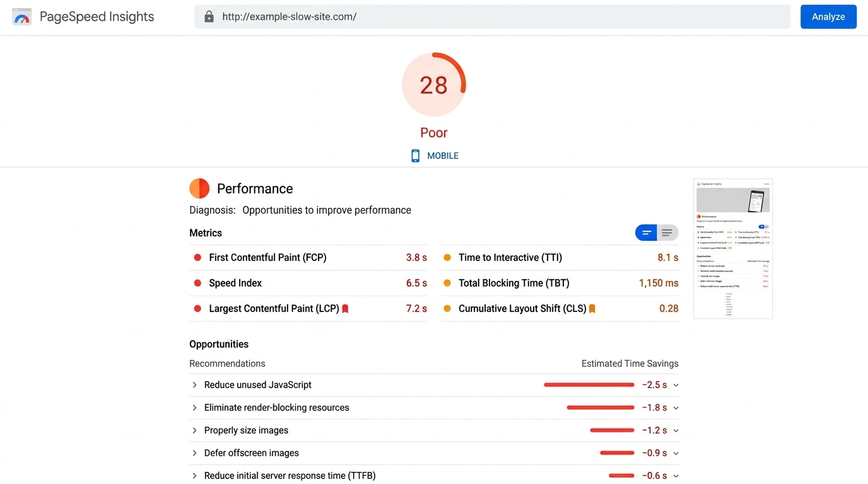Click orange status dot for Cumulative Layout Shift

tap(447, 309)
